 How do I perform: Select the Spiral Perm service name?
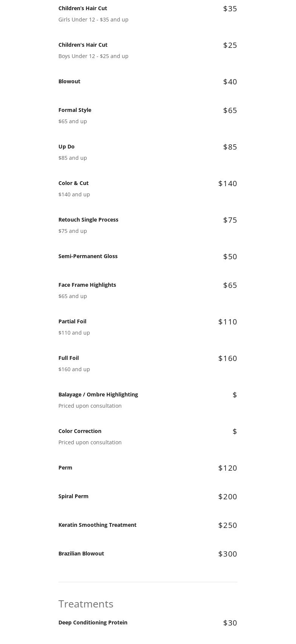(x=74, y=496)
